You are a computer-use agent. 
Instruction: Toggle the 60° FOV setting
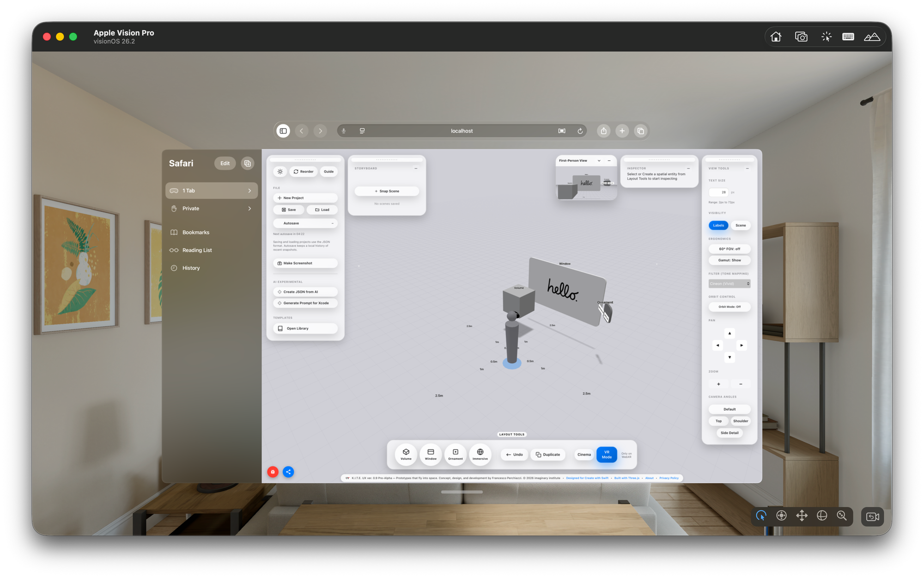click(729, 249)
